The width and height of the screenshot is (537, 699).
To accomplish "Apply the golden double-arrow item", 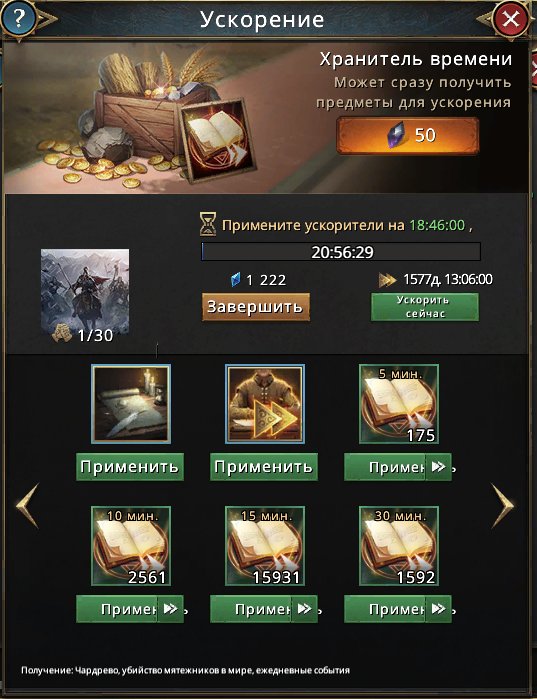I will coord(264,467).
